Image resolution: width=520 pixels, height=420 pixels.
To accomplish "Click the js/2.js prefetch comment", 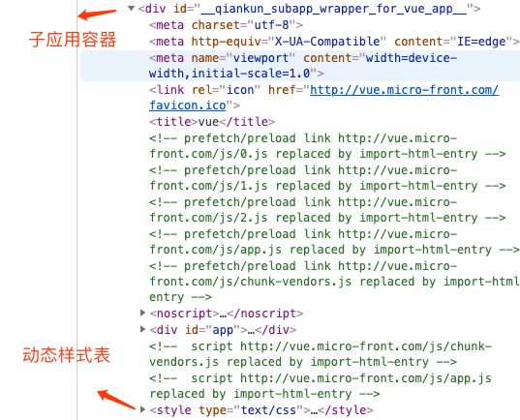I will (x=327, y=209).
